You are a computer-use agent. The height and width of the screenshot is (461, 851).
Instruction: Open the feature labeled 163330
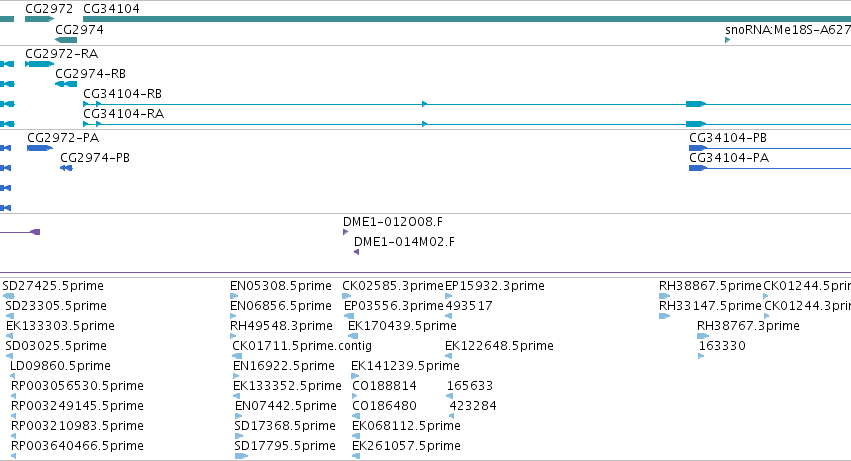[722, 346]
